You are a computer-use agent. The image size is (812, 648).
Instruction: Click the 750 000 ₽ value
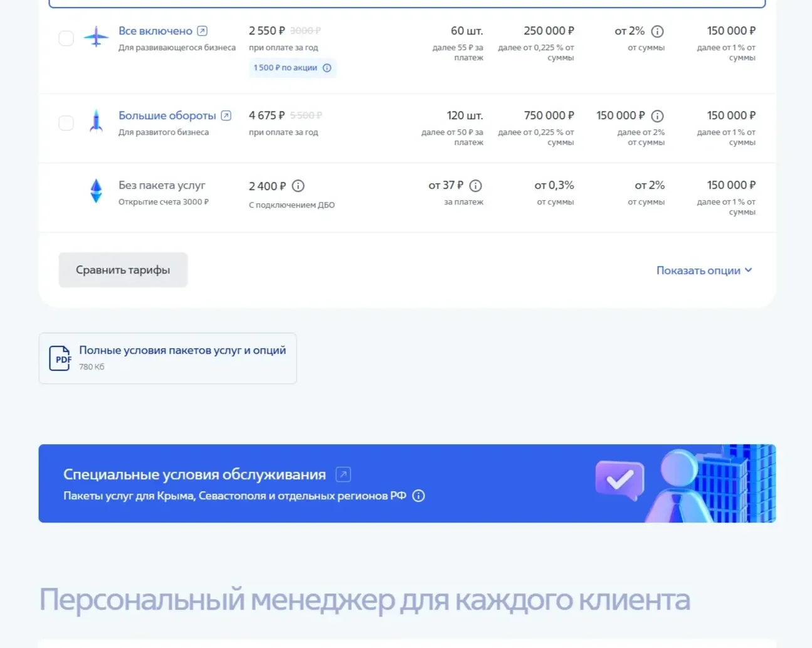click(x=549, y=115)
